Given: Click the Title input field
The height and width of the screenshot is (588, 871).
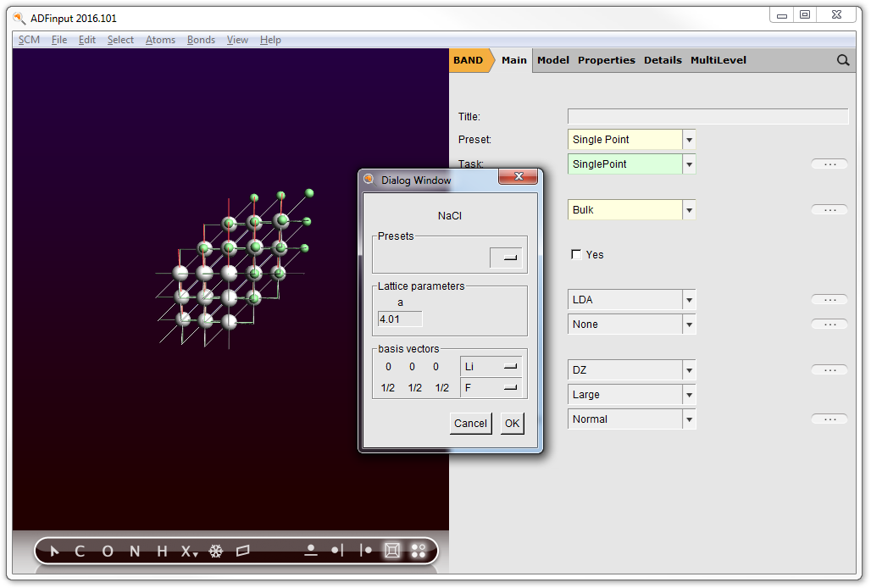Looking at the screenshot, I should 708,117.
